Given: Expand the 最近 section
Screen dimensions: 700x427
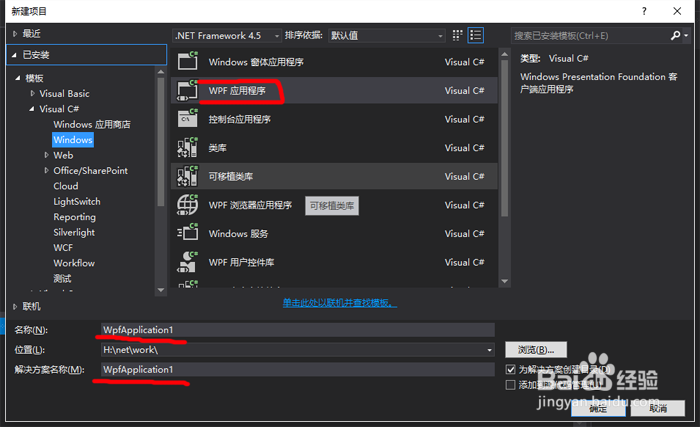Looking at the screenshot, I should [15, 33].
